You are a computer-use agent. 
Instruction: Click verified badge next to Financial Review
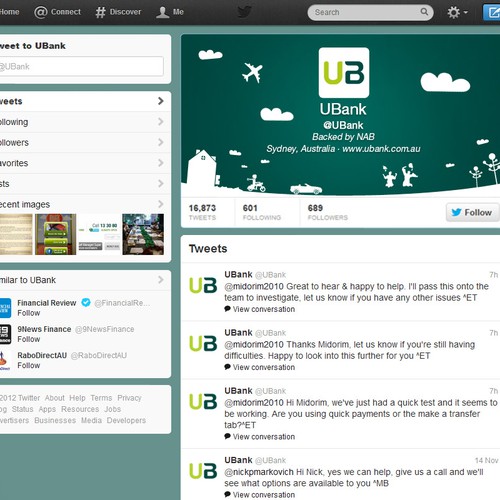86,302
